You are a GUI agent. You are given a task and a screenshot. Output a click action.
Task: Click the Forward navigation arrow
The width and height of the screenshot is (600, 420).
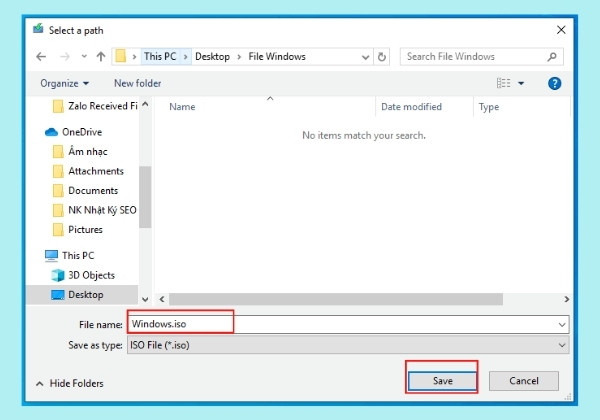coord(65,57)
